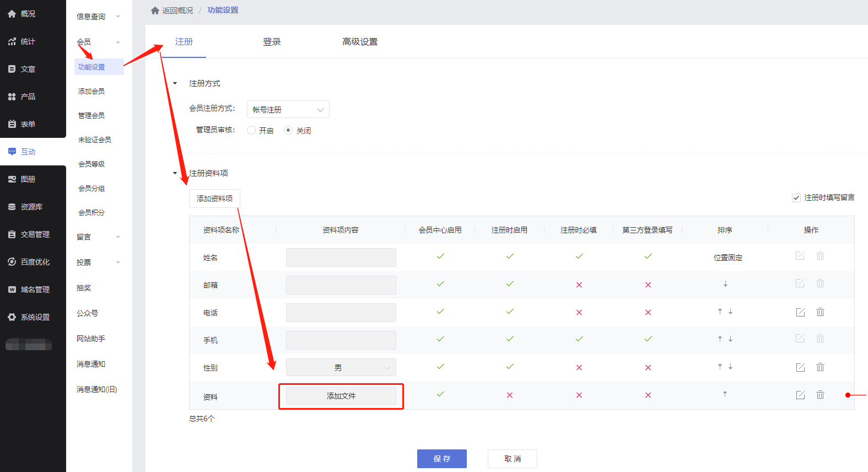
Task: Open the 性别 dropdown showing 男
Action: (341, 368)
